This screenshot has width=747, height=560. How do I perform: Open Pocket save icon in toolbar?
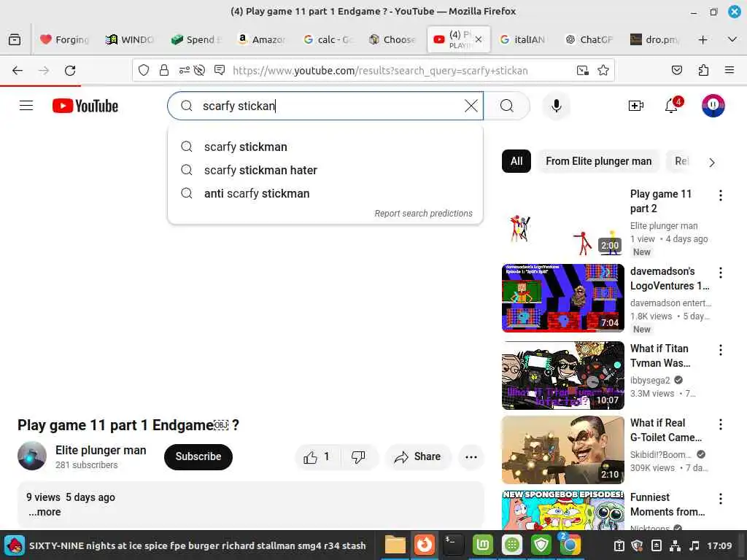click(676, 71)
